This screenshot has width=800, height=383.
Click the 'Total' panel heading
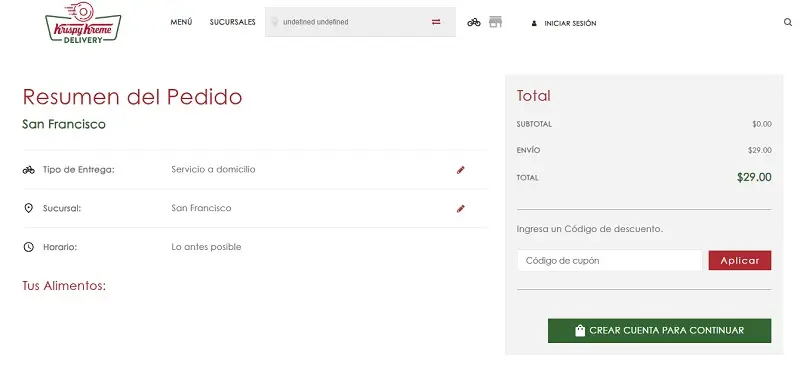534,96
